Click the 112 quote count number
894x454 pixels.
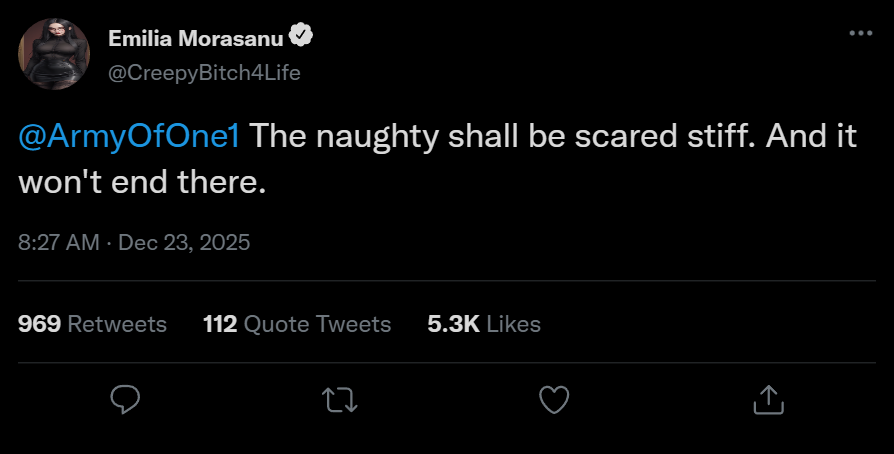219,324
